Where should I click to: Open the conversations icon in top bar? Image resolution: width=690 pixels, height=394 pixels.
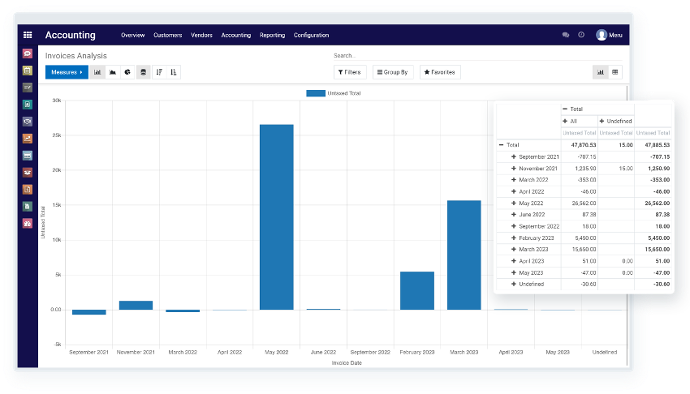click(x=565, y=35)
